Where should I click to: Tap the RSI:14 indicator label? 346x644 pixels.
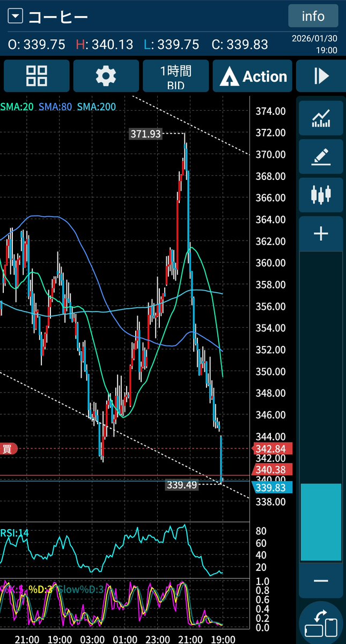(x=15, y=533)
